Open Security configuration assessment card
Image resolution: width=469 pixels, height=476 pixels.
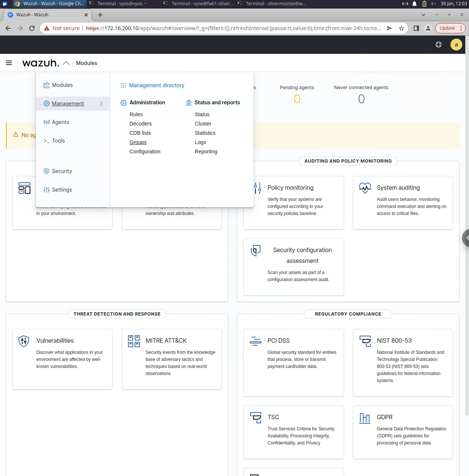(293, 267)
